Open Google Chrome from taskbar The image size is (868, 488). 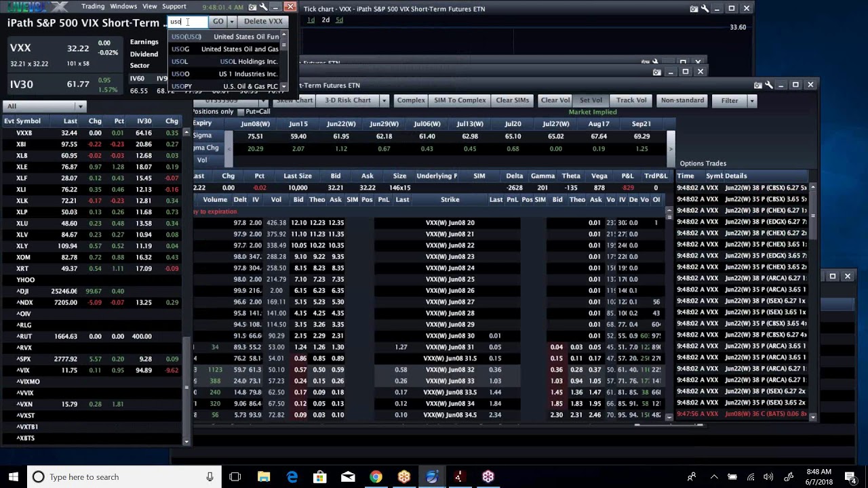[x=376, y=476]
